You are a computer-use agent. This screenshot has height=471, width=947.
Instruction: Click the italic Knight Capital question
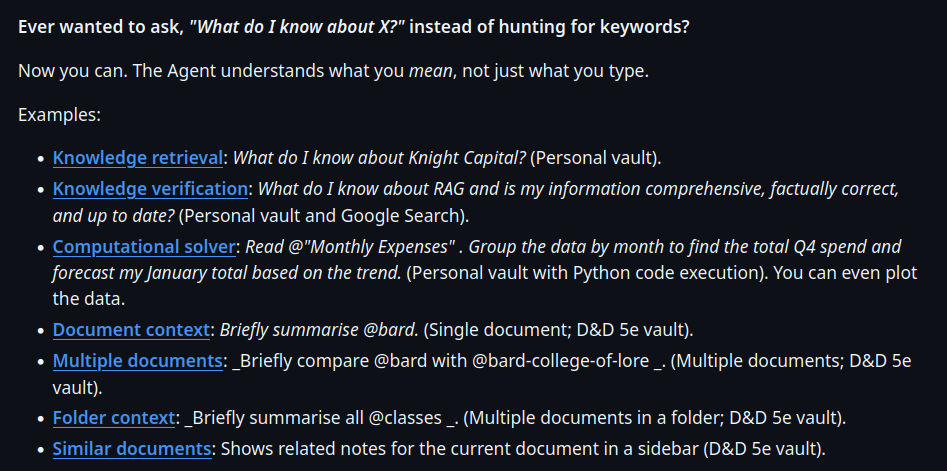[379, 158]
